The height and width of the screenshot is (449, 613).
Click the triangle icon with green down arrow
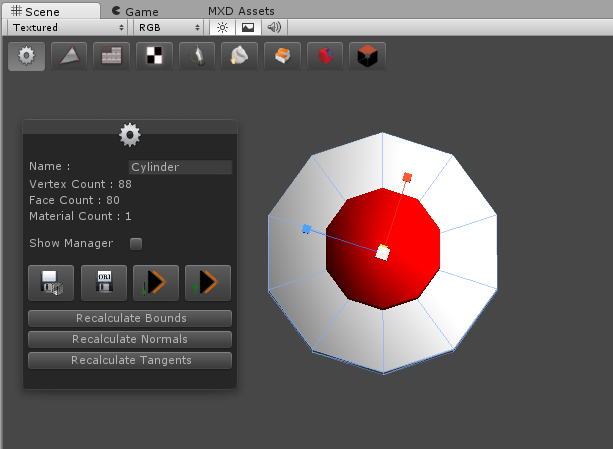tap(156, 283)
